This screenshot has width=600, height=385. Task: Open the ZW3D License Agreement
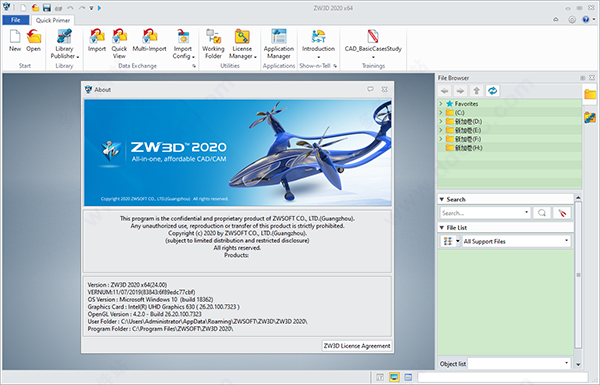tap(357, 346)
